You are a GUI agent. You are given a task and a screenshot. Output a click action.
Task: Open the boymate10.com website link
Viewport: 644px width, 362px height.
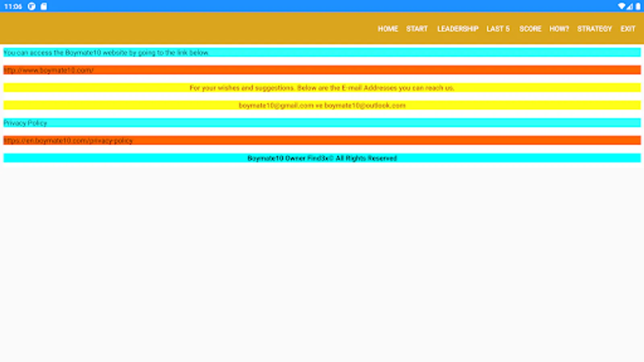pos(48,70)
